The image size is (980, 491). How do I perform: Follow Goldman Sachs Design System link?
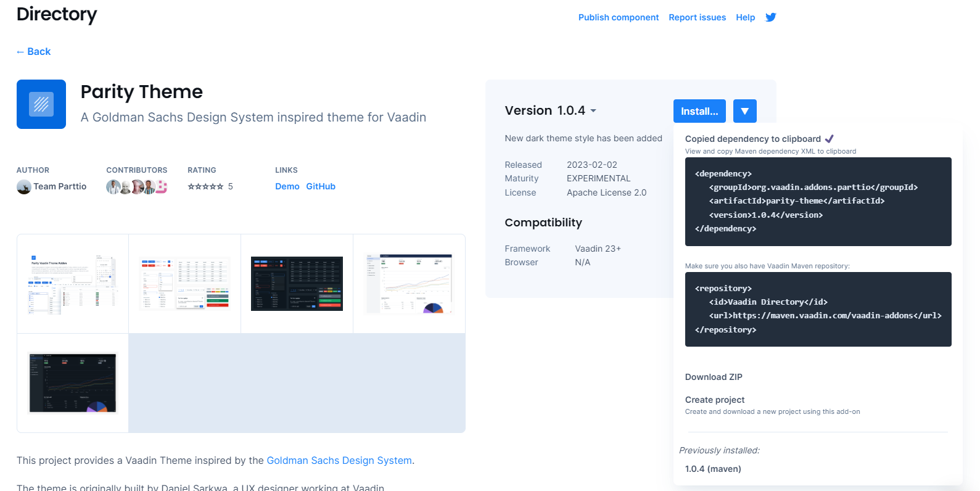tap(339, 461)
